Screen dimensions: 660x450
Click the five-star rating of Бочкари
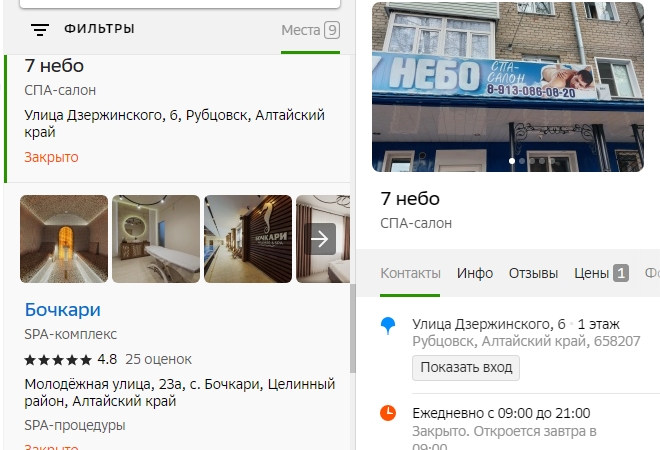(x=58, y=360)
